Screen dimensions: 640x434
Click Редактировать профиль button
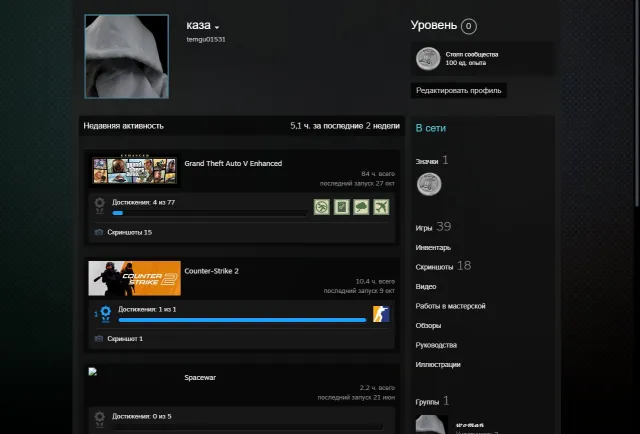point(458,90)
